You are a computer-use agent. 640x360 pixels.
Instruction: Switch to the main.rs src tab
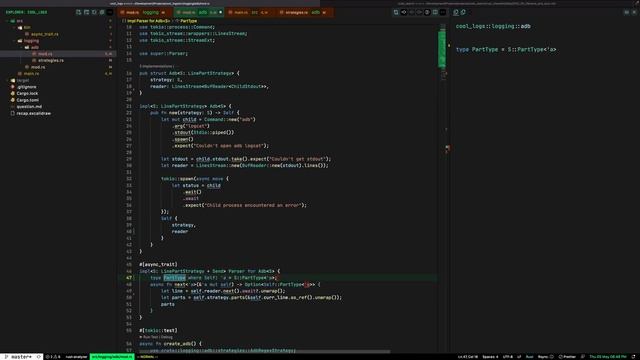point(251,13)
